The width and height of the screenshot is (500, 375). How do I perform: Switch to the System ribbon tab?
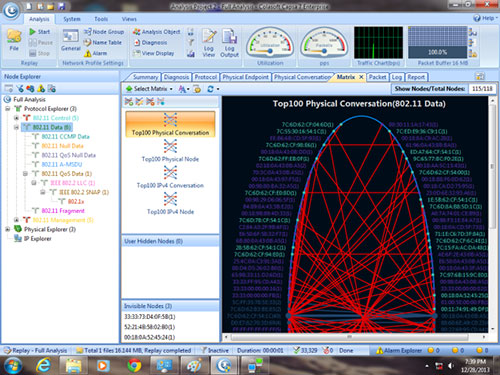[72, 19]
